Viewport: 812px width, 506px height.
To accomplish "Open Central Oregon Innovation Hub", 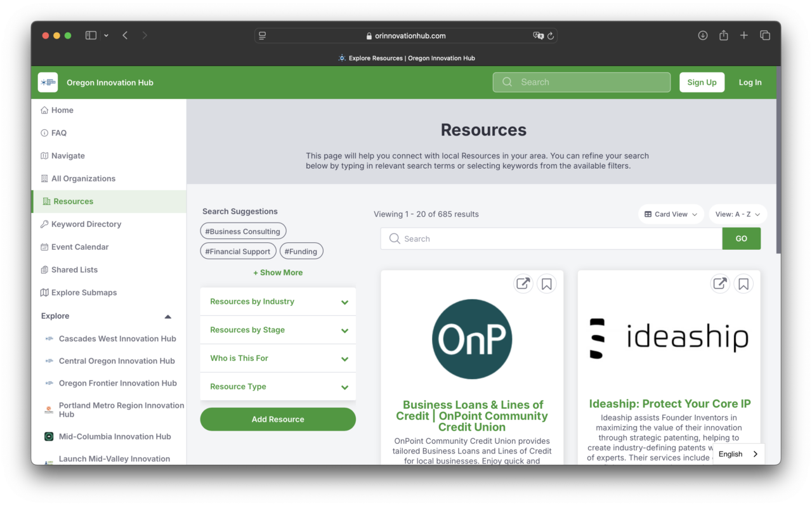I will 117,361.
